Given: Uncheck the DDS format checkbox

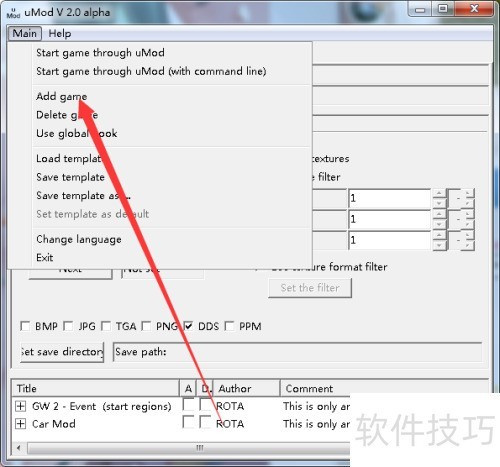Looking at the screenshot, I should point(188,326).
